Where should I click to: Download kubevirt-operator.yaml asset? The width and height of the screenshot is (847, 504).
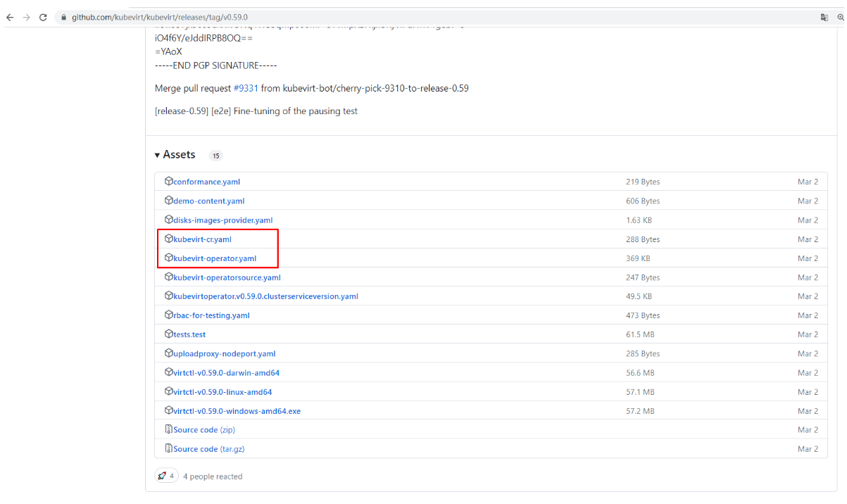pos(215,258)
